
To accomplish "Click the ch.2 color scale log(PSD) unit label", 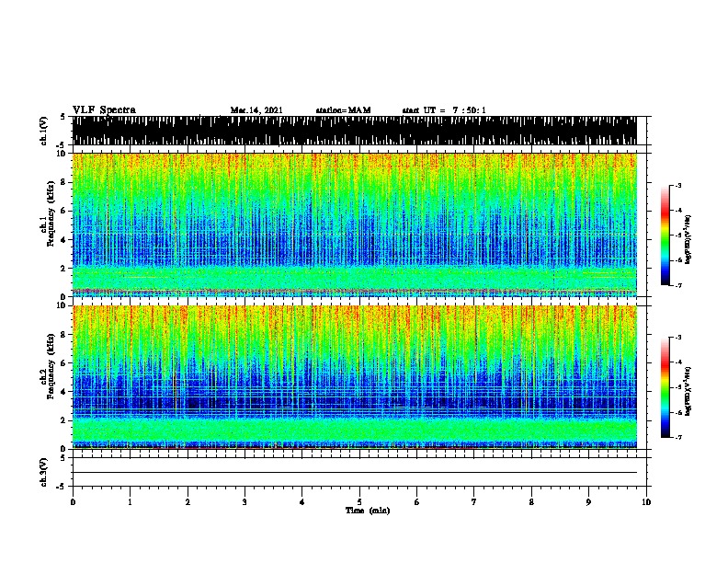I will tap(688, 391).
